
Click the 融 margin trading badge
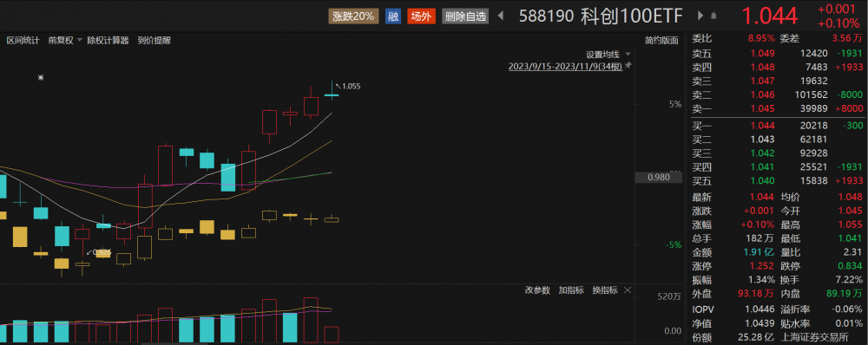393,16
